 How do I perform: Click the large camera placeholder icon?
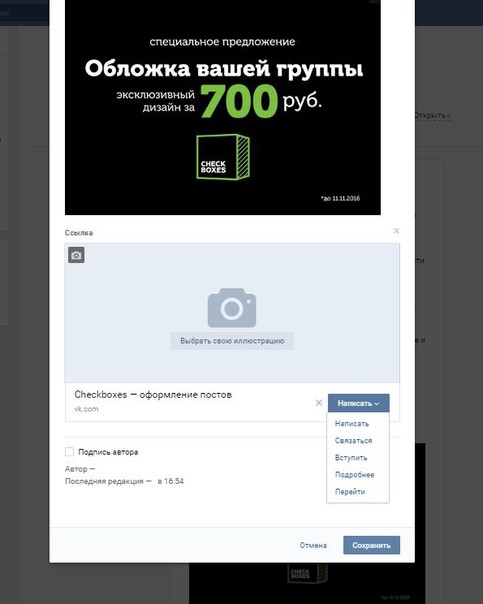point(232,308)
